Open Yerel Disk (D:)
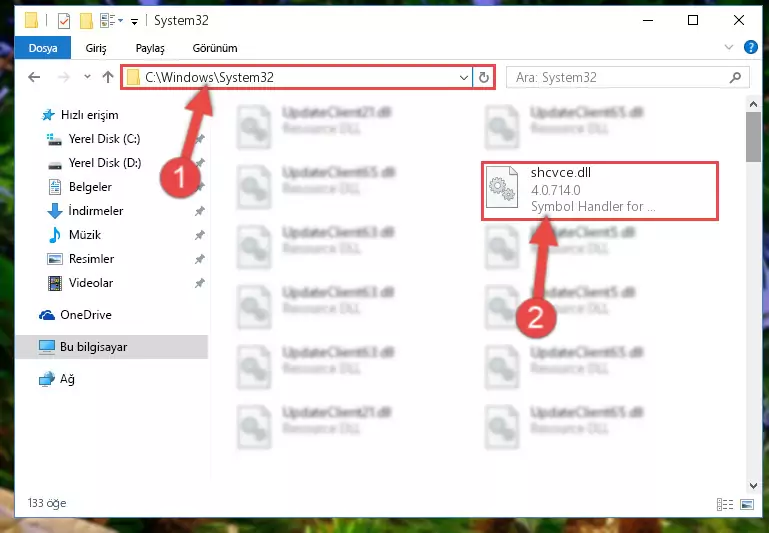The width and height of the screenshot is (769, 533). [x=104, y=163]
